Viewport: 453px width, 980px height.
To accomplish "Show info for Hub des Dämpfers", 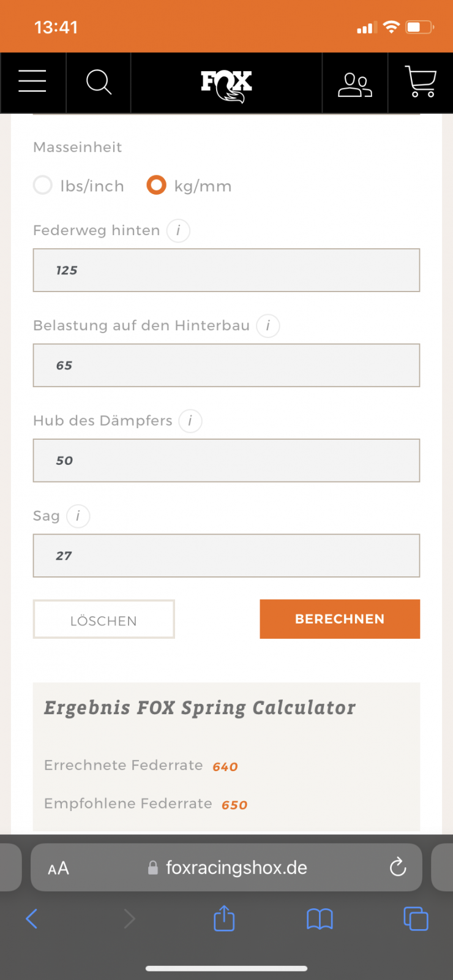I will click(x=190, y=421).
